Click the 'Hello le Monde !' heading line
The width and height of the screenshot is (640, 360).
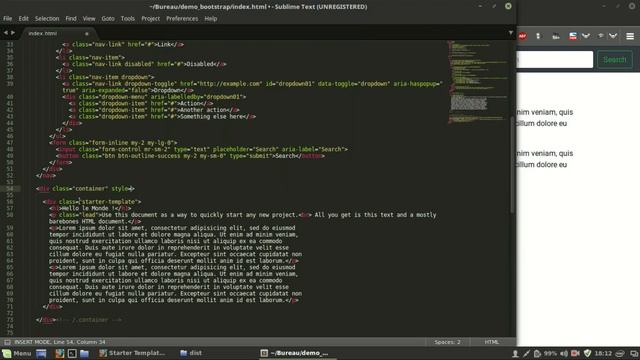coord(90,209)
